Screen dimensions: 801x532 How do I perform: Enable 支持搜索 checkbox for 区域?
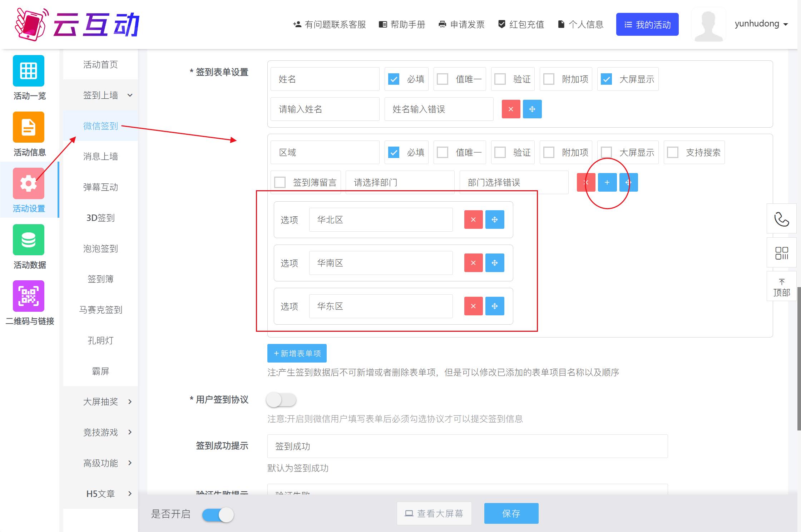pyautogui.click(x=673, y=152)
